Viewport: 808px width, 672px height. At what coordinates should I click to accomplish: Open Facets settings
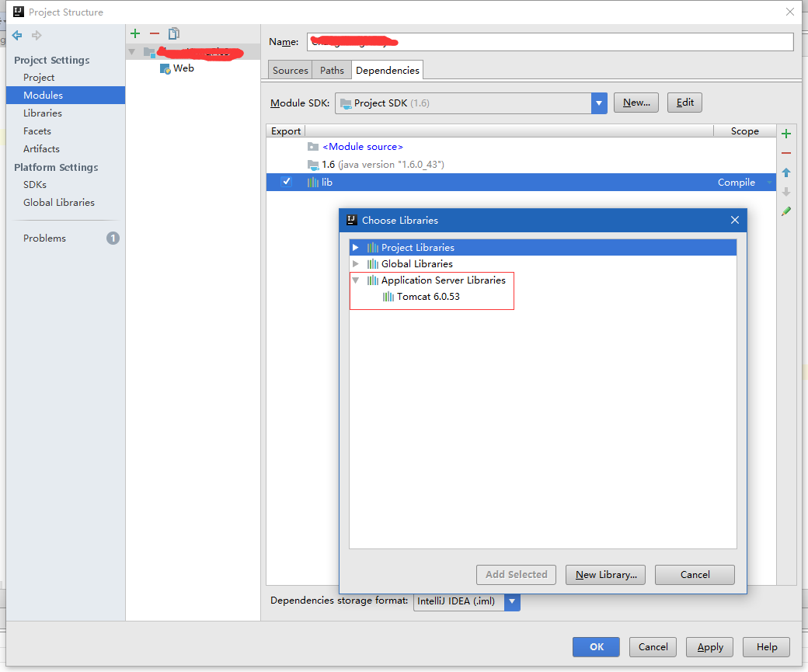coord(37,131)
